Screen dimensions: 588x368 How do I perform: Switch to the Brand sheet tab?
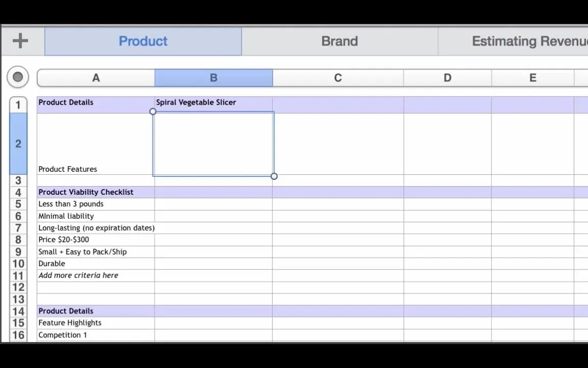339,41
